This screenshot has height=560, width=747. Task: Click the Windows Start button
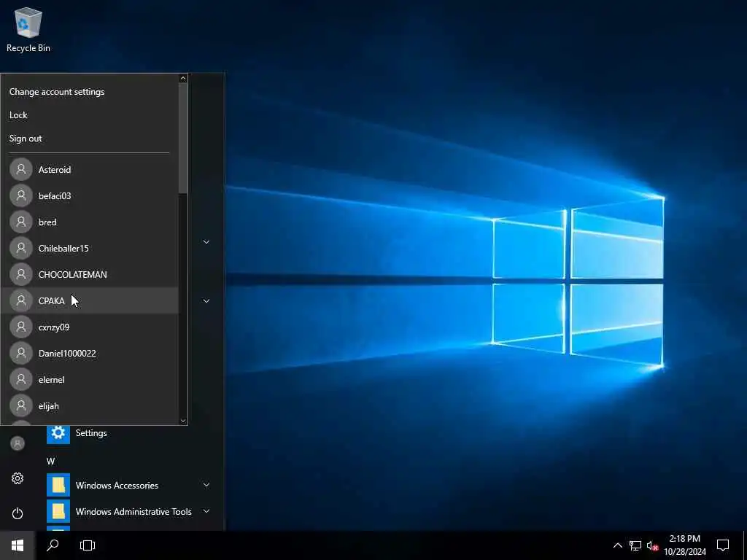(18, 545)
